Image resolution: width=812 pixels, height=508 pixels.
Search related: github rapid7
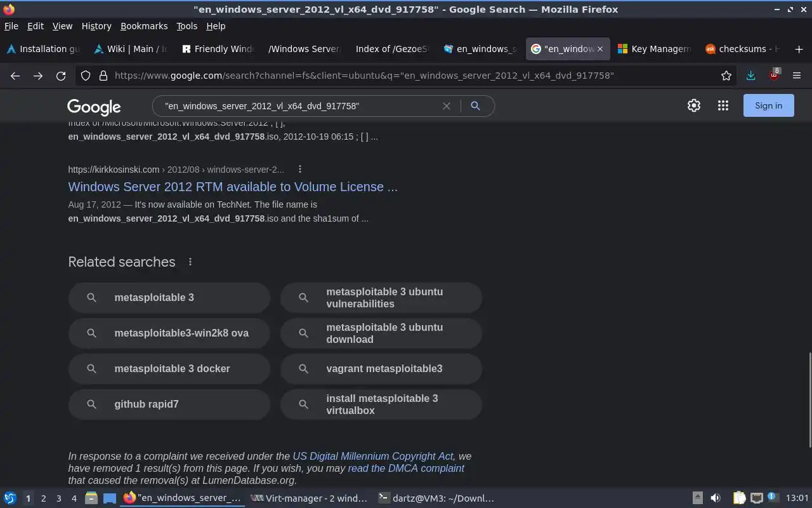click(x=169, y=404)
